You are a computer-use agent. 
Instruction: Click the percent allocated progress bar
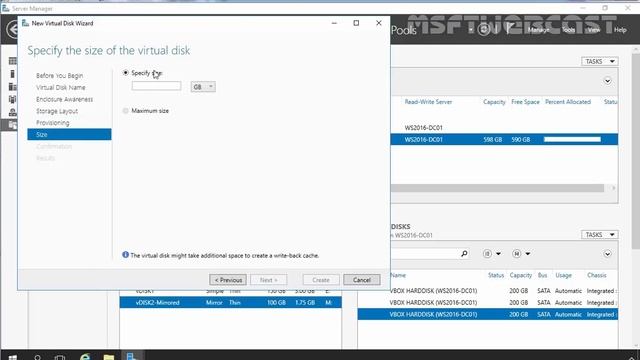[x=572, y=140]
